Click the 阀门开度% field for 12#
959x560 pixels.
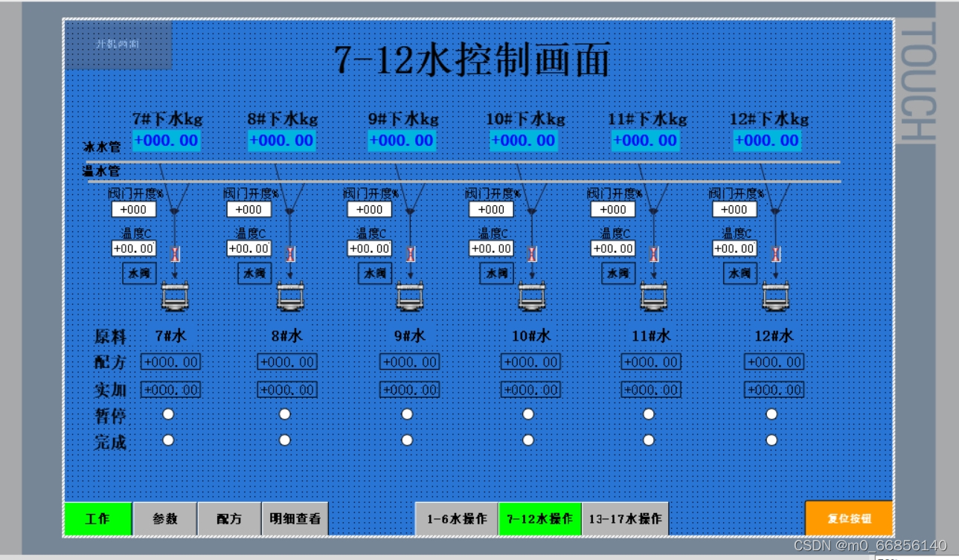click(x=735, y=210)
